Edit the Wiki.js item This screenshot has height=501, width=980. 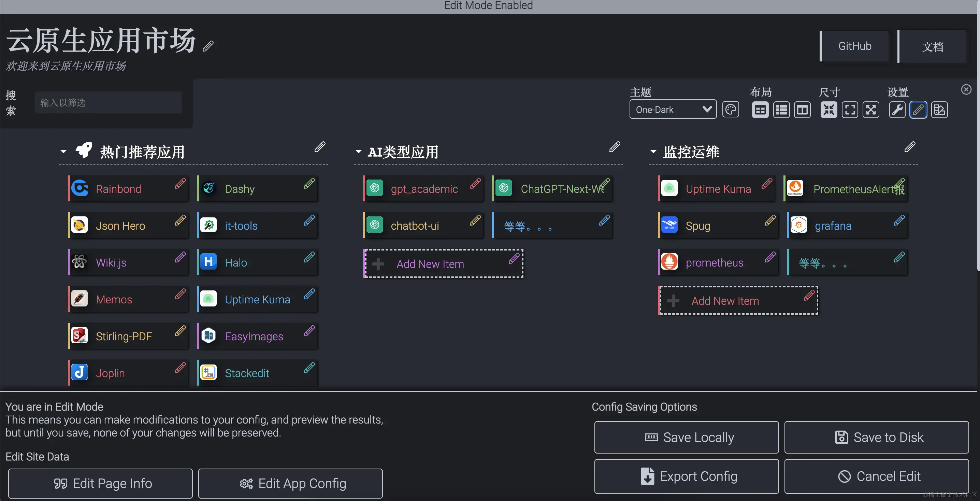[x=181, y=257]
